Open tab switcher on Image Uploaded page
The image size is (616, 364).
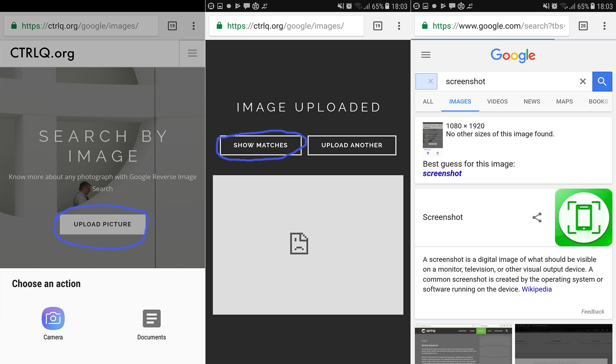click(x=378, y=26)
